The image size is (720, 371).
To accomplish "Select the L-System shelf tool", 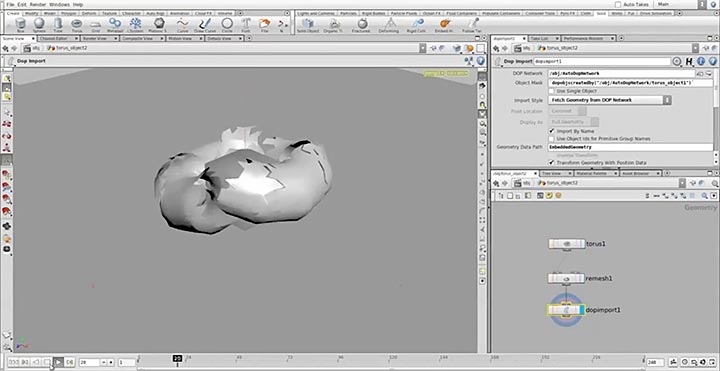I will pos(135,25).
